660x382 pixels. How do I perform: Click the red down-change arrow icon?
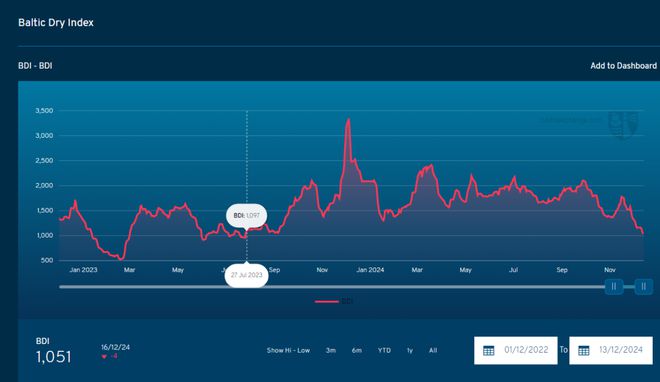click(104, 357)
